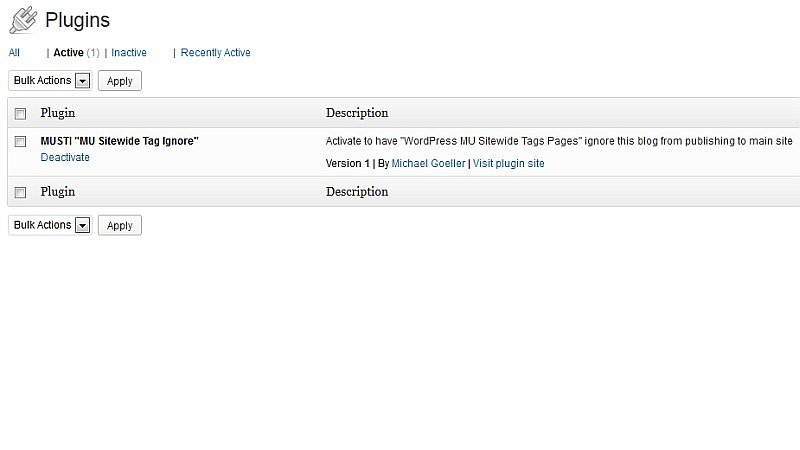Deactivate the MUSTI plugin
This screenshot has height=450, width=800.
[65, 157]
